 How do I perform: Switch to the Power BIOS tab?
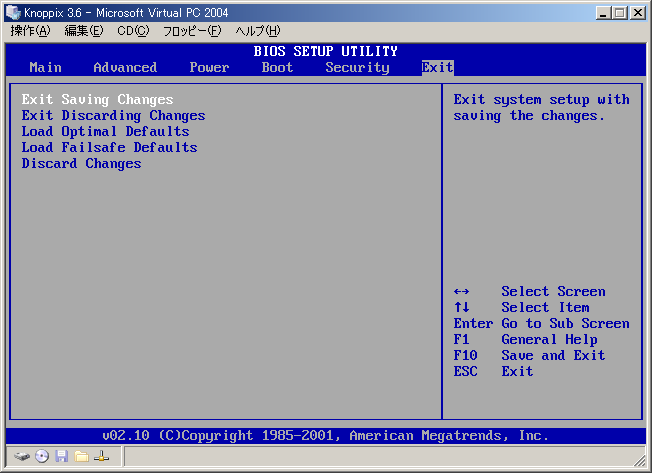(x=209, y=67)
